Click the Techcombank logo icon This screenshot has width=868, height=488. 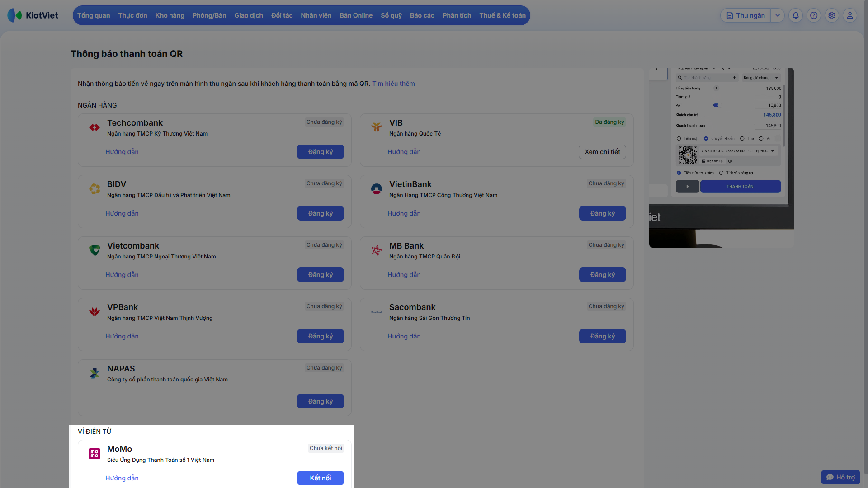coord(94,127)
